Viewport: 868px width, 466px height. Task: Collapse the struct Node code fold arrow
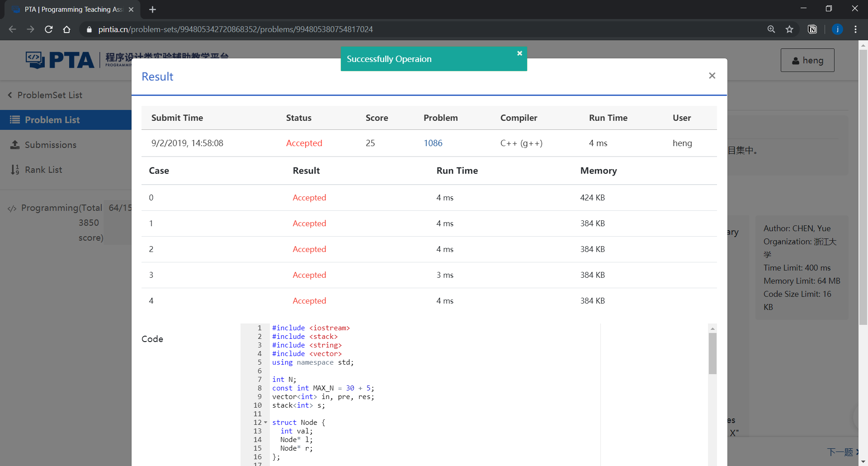point(266,423)
